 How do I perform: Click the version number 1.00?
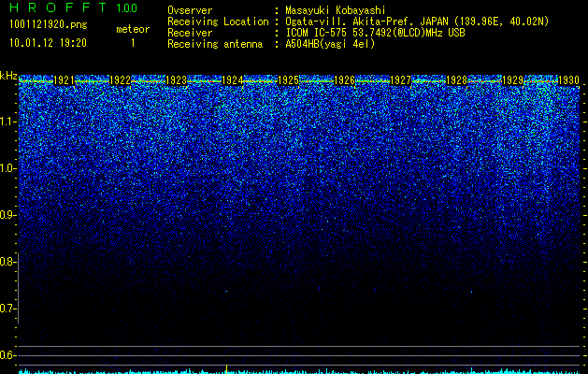tap(127, 7)
